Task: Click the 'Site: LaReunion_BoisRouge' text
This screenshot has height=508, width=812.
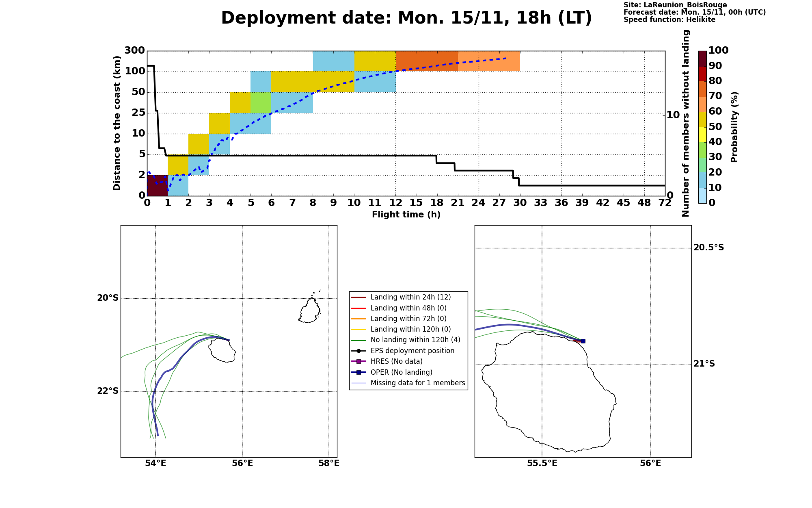Action: tap(675, 5)
